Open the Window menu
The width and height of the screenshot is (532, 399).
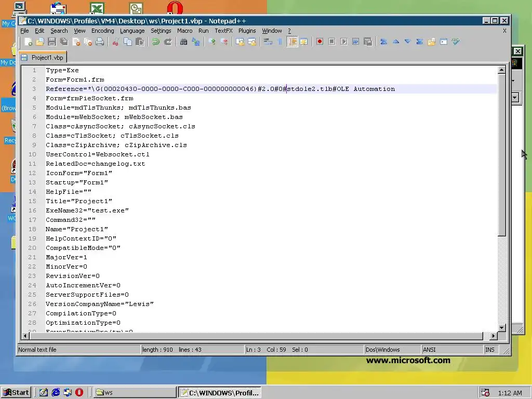click(272, 31)
